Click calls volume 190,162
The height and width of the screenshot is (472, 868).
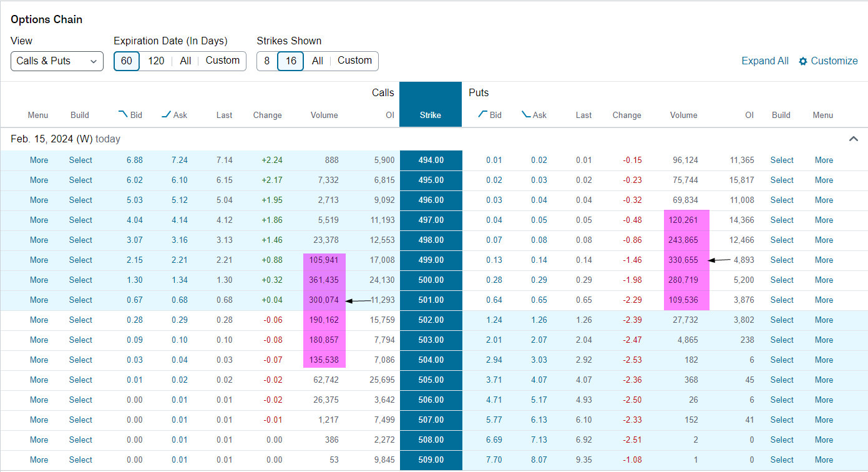[324, 320]
